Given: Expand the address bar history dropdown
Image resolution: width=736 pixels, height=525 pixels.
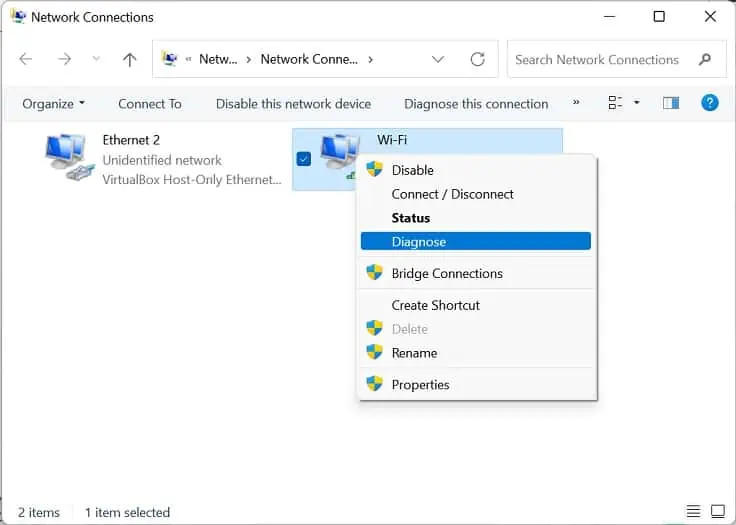Looking at the screenshot, I should tap(437, 59).
